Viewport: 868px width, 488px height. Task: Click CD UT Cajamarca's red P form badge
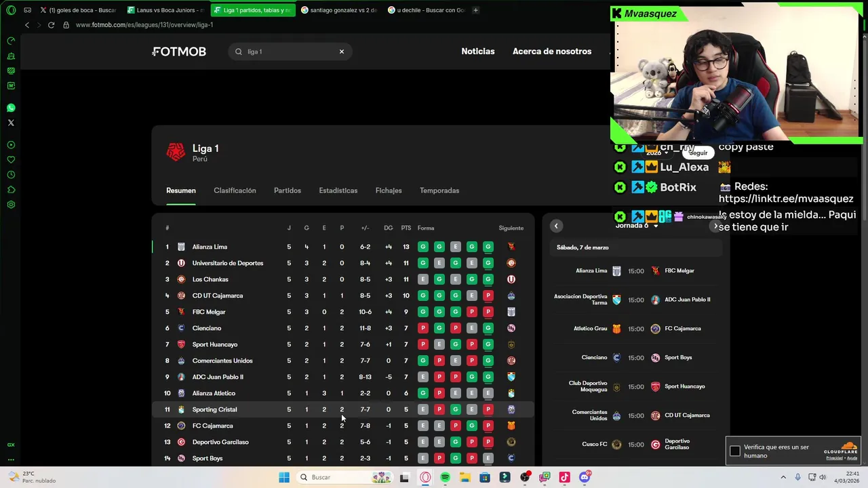pyautogui.click(x=488, y=296)
